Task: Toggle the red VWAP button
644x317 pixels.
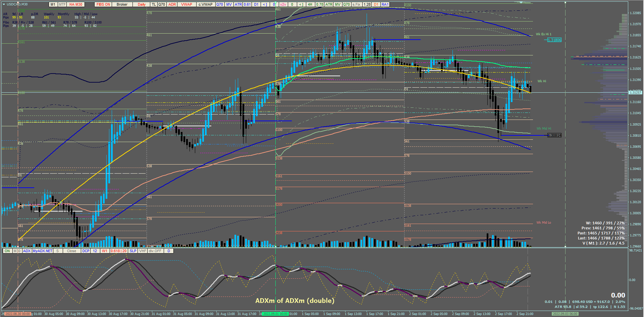Action: (186, 4)
